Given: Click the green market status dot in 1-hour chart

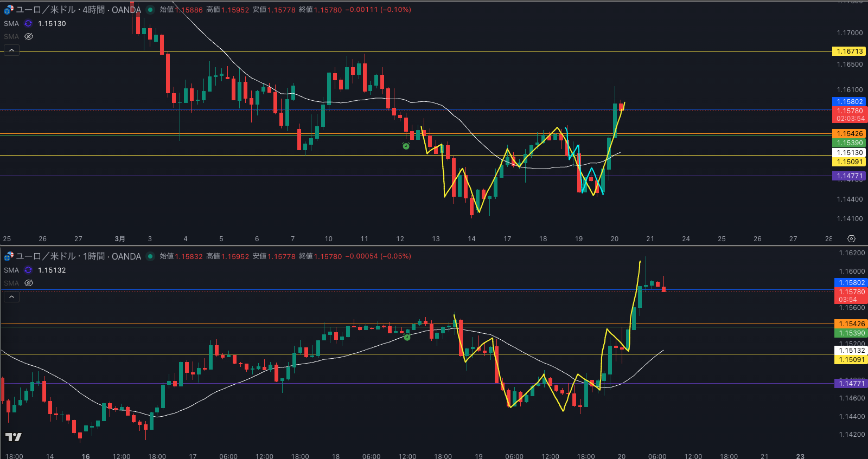Looking at the screenshot, I should (x=150, y=256).
